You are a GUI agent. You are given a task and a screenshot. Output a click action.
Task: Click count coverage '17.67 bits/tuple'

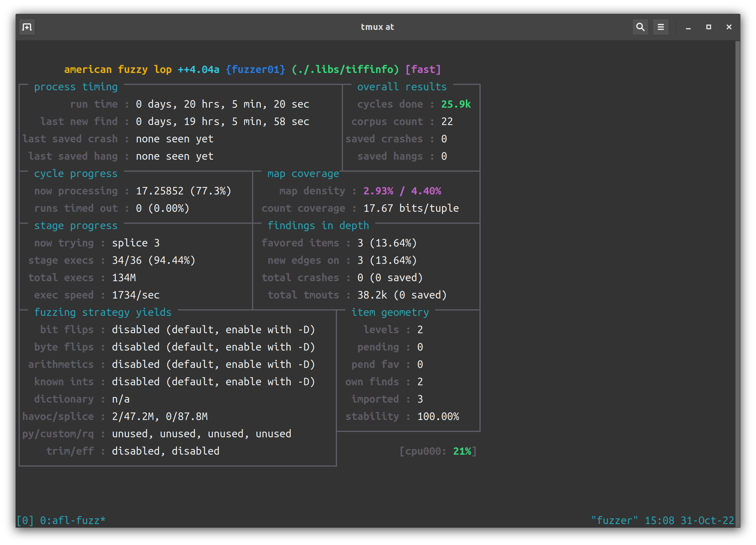(x=411, y=208)
